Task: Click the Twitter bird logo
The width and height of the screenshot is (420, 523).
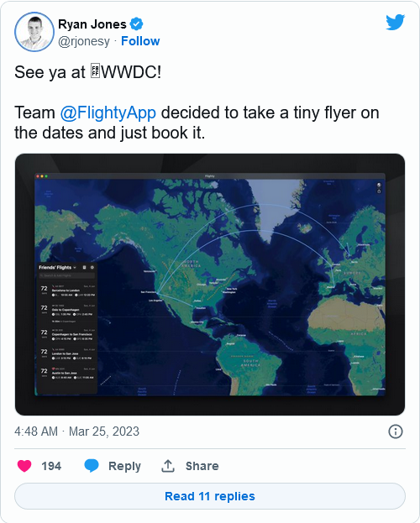Action: tap(396, 22)
